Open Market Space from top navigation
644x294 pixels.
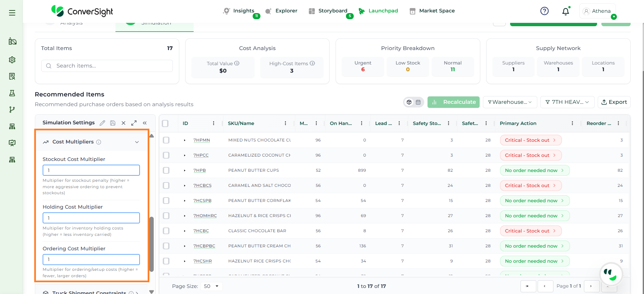click(432, 11)
